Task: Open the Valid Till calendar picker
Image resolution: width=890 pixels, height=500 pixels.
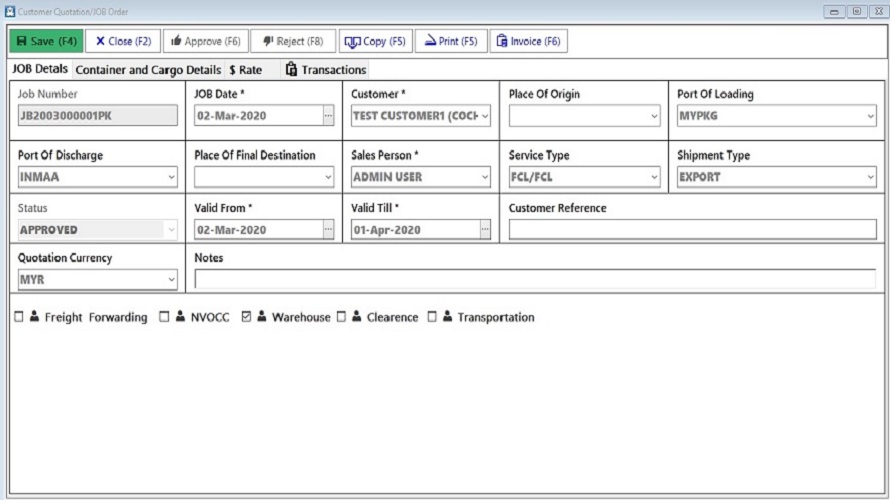Action: [x=485, y=229]
